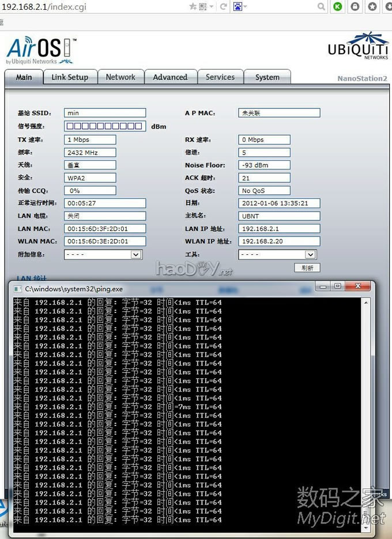Open the dropdown arrow beside QR code icon
This screenshot has height=539, width=392.
(210, 6)
